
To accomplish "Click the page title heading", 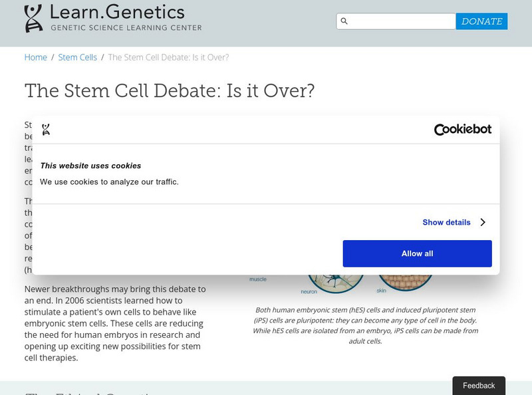I will pyautogui.click(x=170, y=90).
